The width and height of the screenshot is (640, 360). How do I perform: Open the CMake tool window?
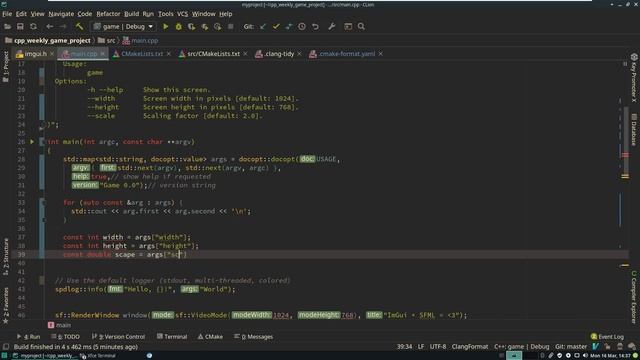[210, 337]
